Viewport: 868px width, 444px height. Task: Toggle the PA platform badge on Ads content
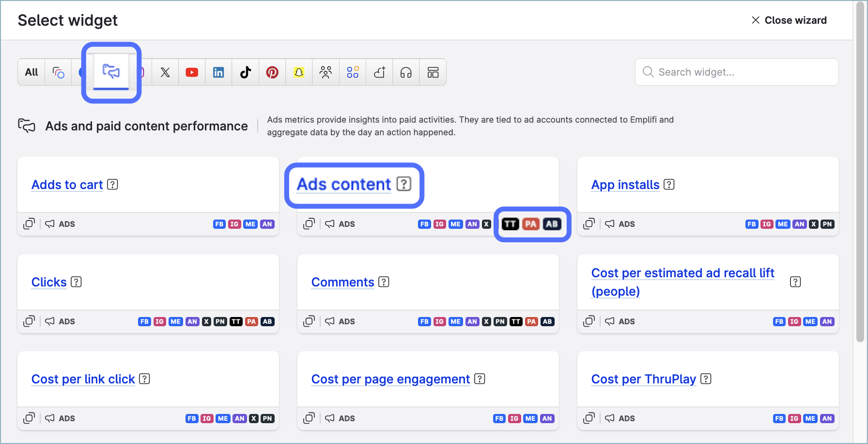click(531, 224)
